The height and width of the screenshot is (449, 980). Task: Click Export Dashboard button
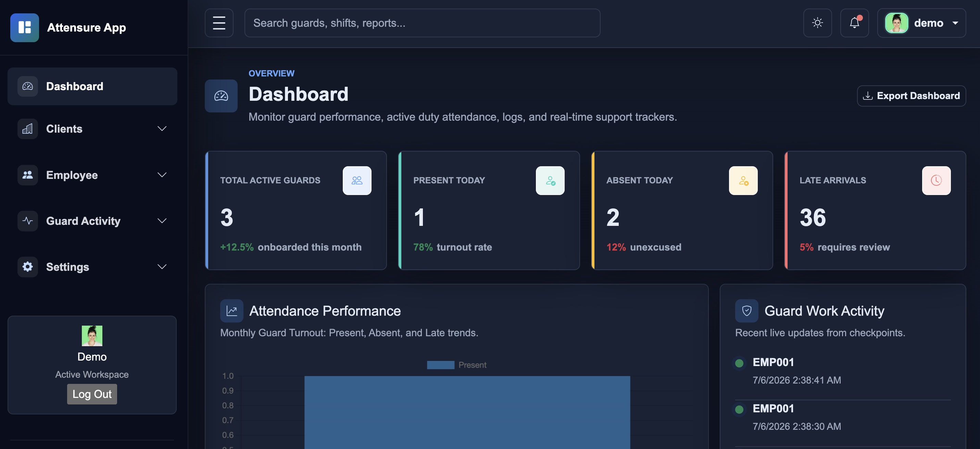pos(911,96)
